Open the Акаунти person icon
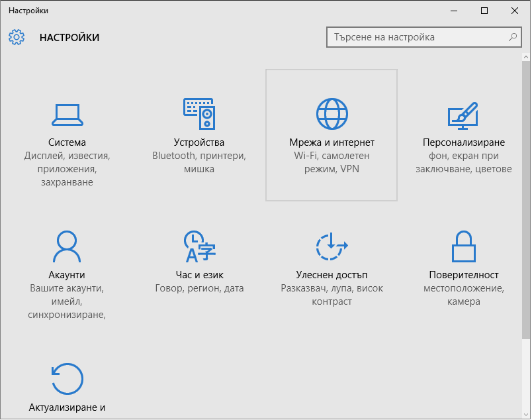This screenshot has height=420, width=532. pyautogui.click(x=67, y=246)
